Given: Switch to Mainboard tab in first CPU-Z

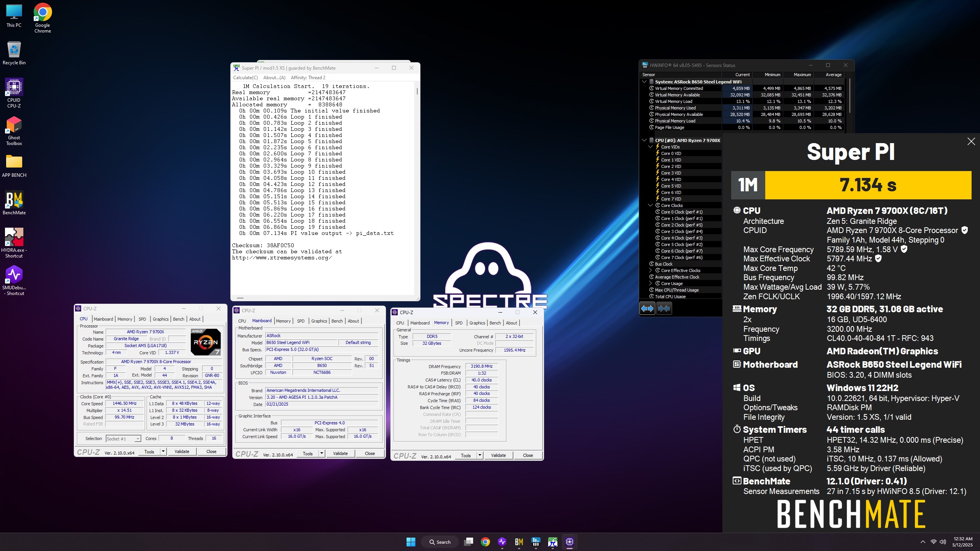Looking at the screenshot, I should [x=103, y=319].
